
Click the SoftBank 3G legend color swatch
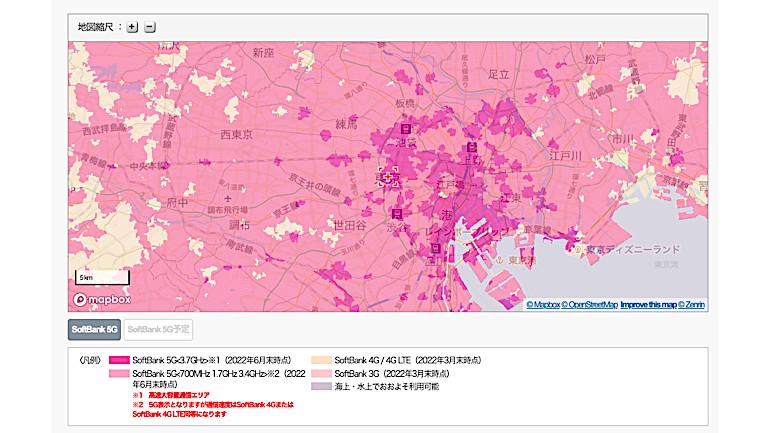(x=321, y=372)
